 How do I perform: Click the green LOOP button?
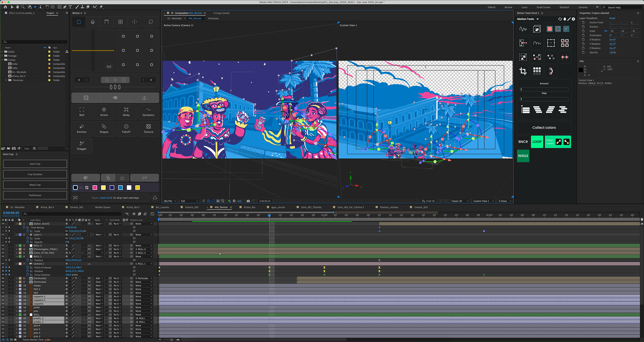(x=537, y=142)
